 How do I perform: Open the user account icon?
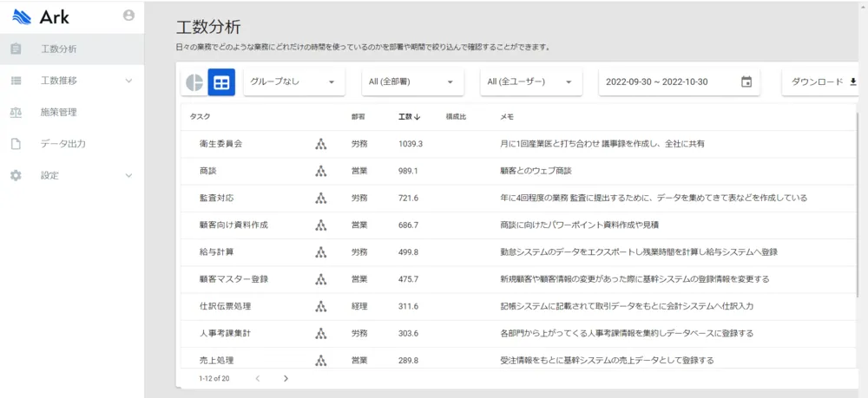pos(129,16)
